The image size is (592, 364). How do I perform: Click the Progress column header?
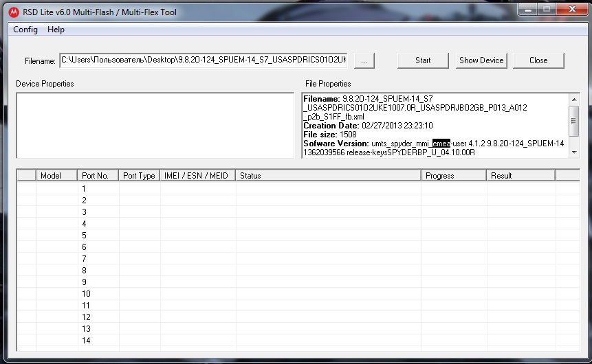454,175
